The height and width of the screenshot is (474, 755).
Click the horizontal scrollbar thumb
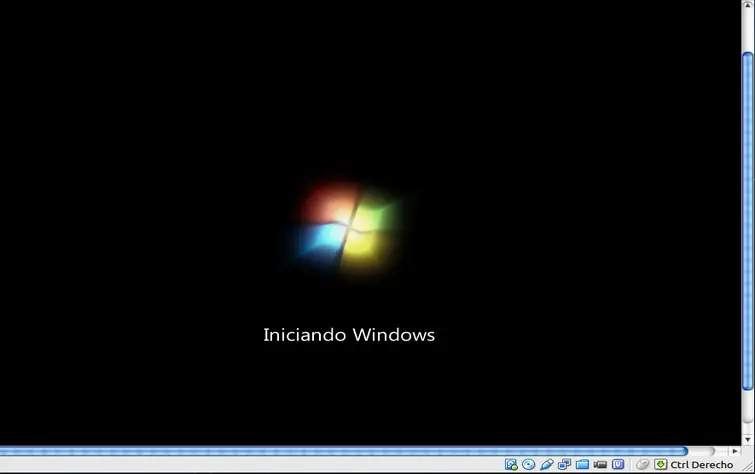point(344,451)
